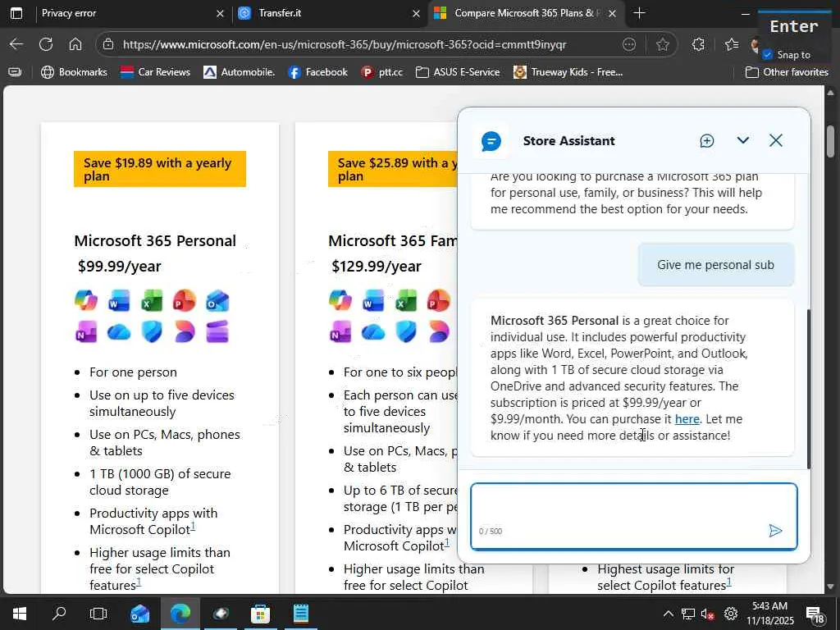Open the Extensions puzzle icon
This screenshot has height=630, width=840.
[698, 44]
